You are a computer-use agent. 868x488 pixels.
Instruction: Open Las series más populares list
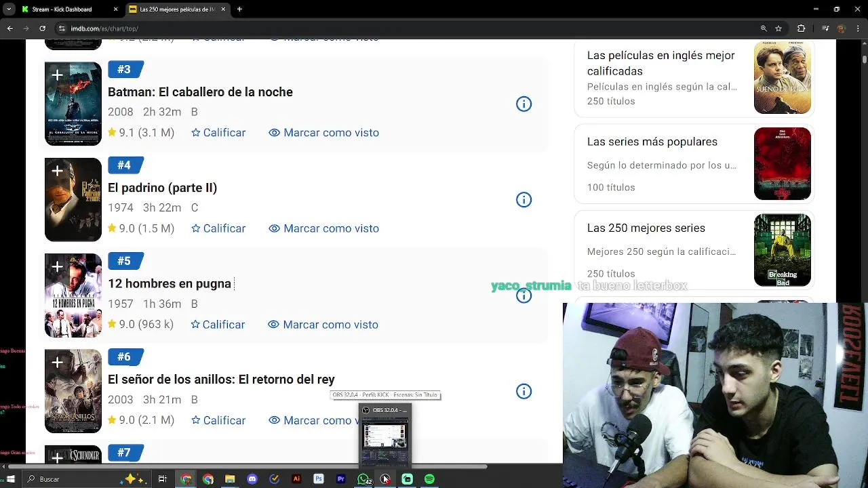[x=652, y=142]
